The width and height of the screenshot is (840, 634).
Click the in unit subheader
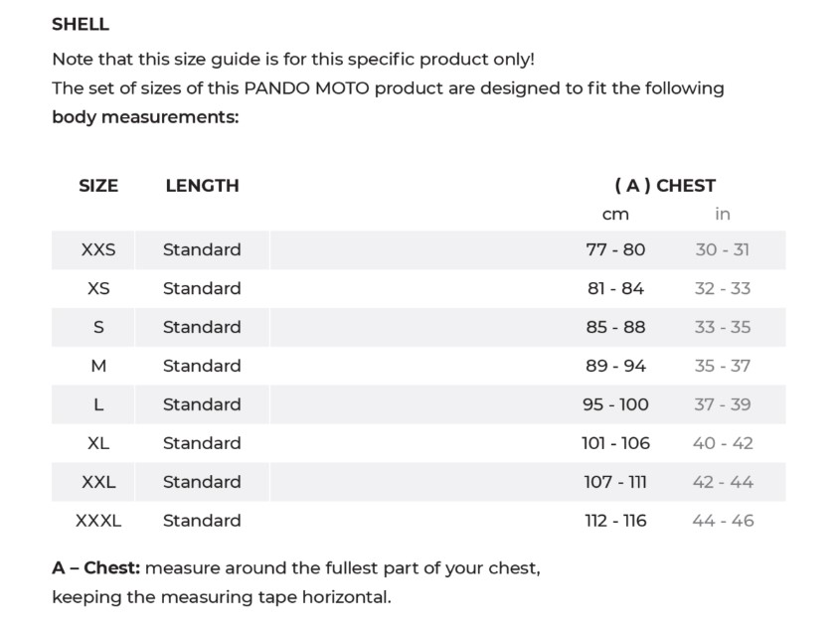tap(723, 215)
